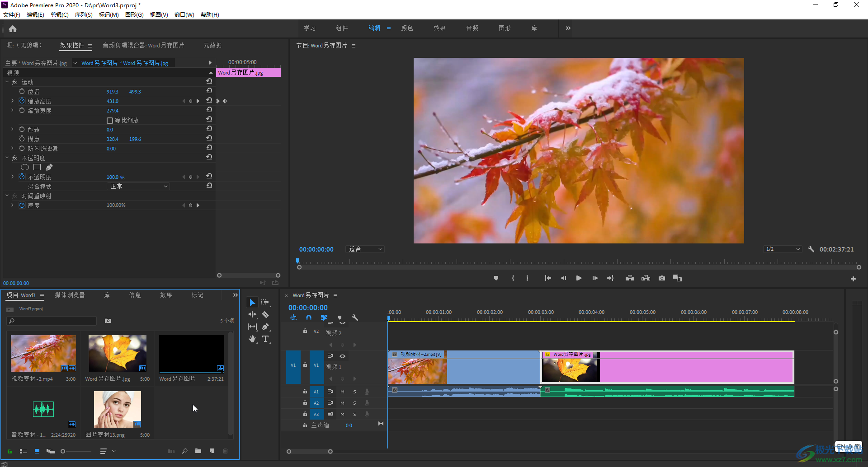Viewport: 868px width, 467px height.
Task: Switch to Audio Clip Mixer tab
Action: (143, 45)
